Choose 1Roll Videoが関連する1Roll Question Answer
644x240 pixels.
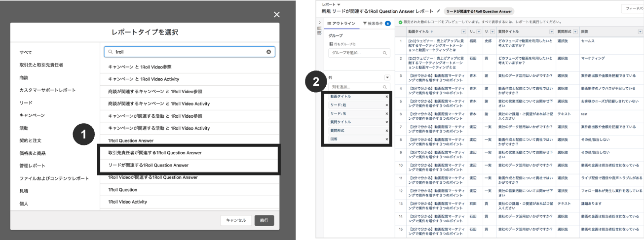[x=189, y=177]
